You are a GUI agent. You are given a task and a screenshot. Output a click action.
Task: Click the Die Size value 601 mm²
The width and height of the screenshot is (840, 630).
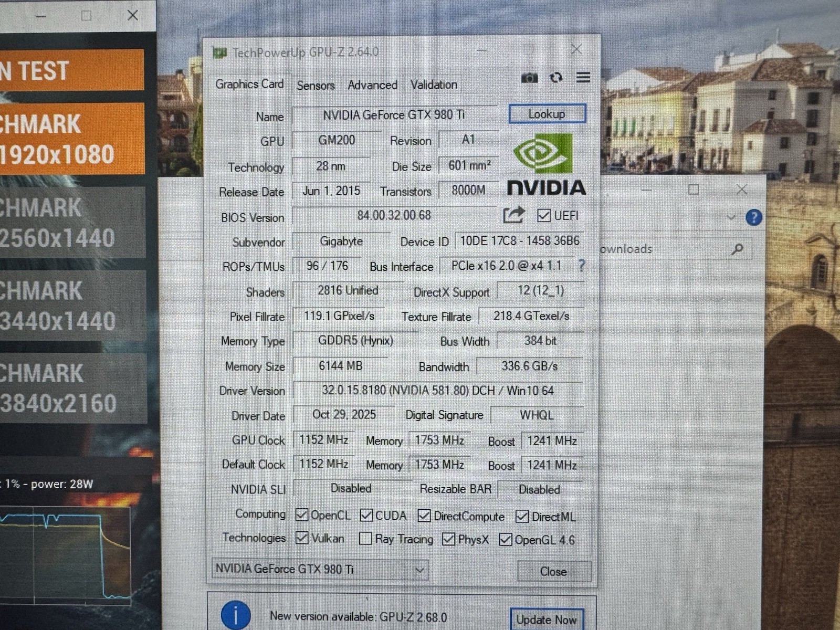(469, 165)
